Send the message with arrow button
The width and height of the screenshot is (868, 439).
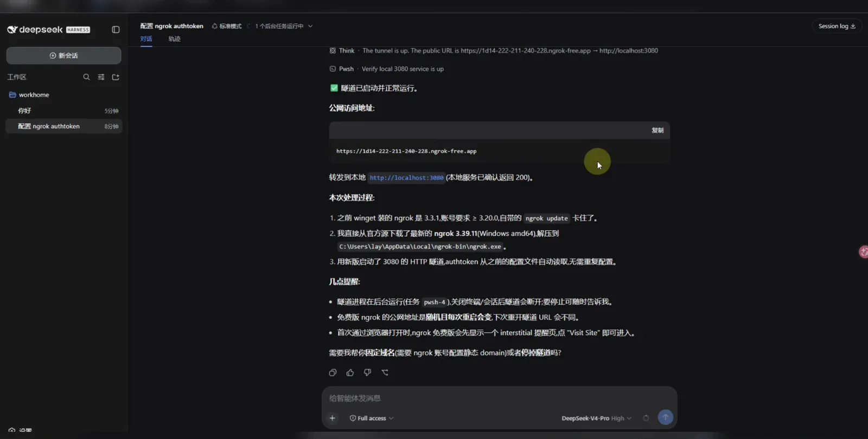666,417
